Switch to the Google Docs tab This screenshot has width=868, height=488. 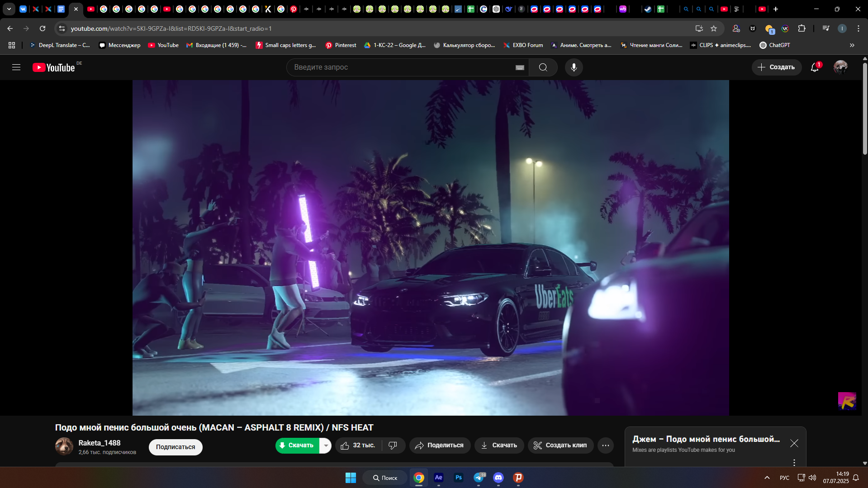coord(61,9)
